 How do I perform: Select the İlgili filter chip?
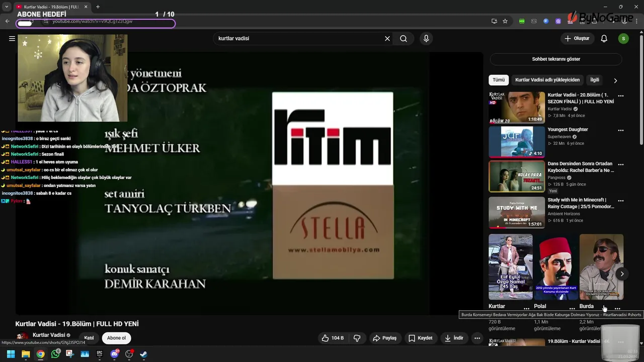tap(595, 80)
